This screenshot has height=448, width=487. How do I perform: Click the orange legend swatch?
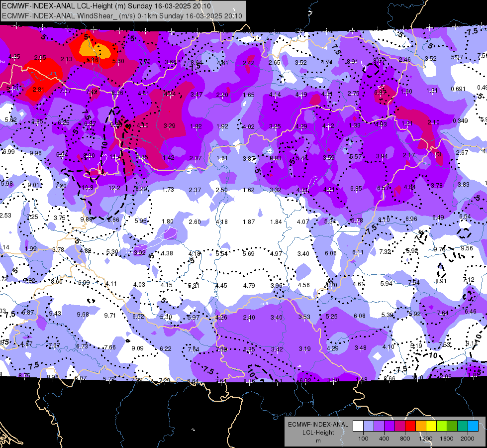[x=421, y=426]
